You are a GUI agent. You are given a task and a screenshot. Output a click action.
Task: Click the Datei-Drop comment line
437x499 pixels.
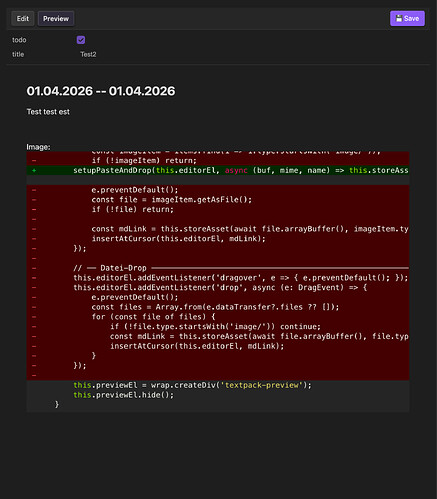click(241, 268)
